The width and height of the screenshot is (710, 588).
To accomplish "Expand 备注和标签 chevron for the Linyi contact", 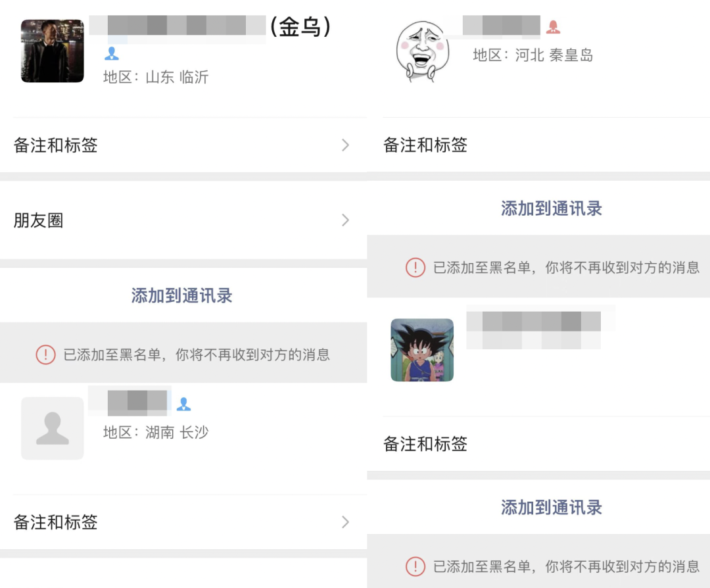I will [x=346, y=145].
